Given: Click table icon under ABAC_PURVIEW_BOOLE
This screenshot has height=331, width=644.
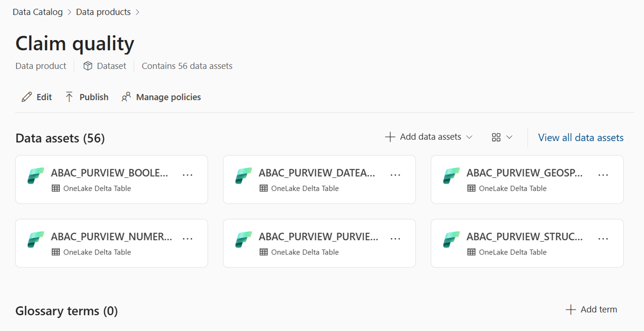Looking at the screenshot, I should coord(56,189).
